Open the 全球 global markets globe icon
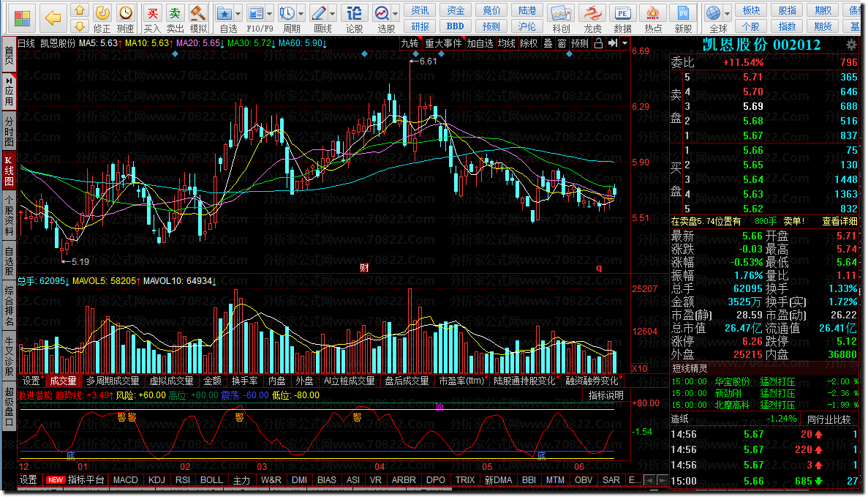 point(714,12)
